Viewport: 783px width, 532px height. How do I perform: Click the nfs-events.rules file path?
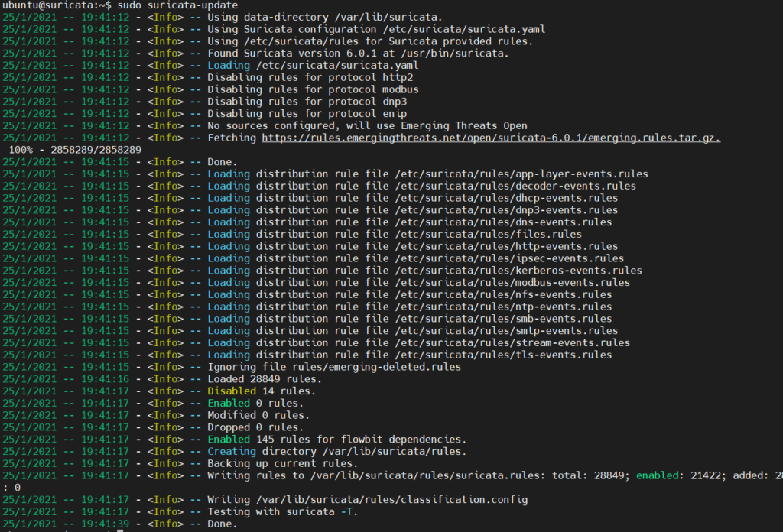point(503,294)
